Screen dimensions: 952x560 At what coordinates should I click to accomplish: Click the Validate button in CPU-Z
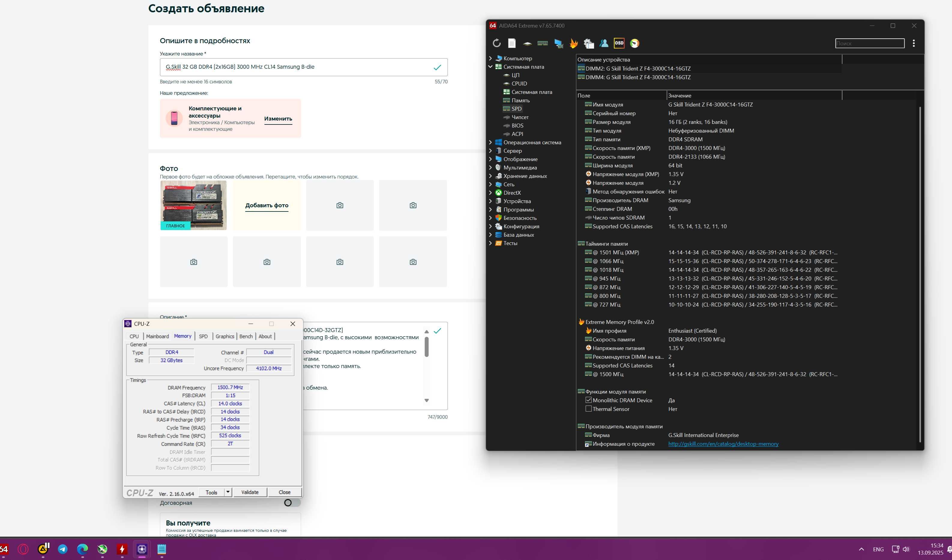coord(250,492)
